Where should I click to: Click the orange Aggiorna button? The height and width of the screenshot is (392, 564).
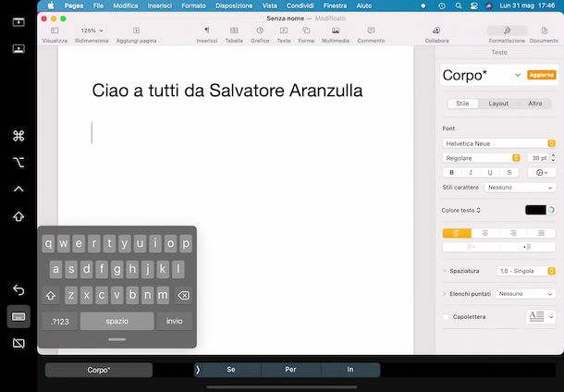pyautogui.click(x=541, y=75)
